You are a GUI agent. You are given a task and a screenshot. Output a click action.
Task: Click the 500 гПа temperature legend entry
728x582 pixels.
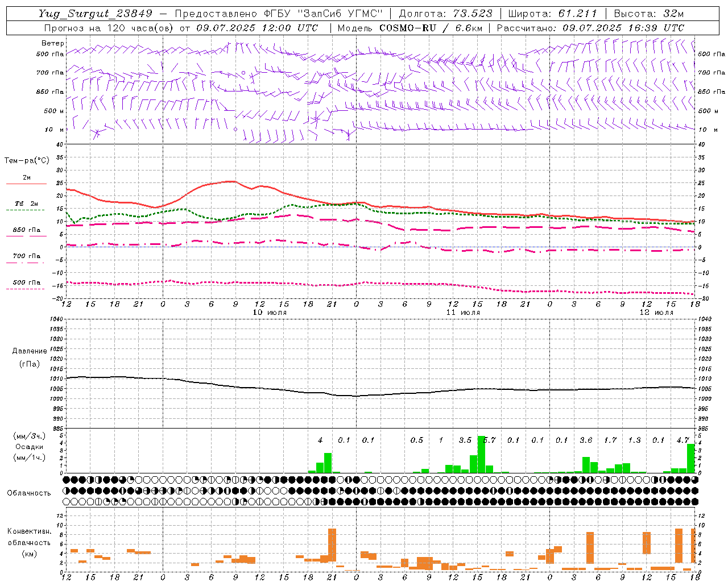coord(27,282)
